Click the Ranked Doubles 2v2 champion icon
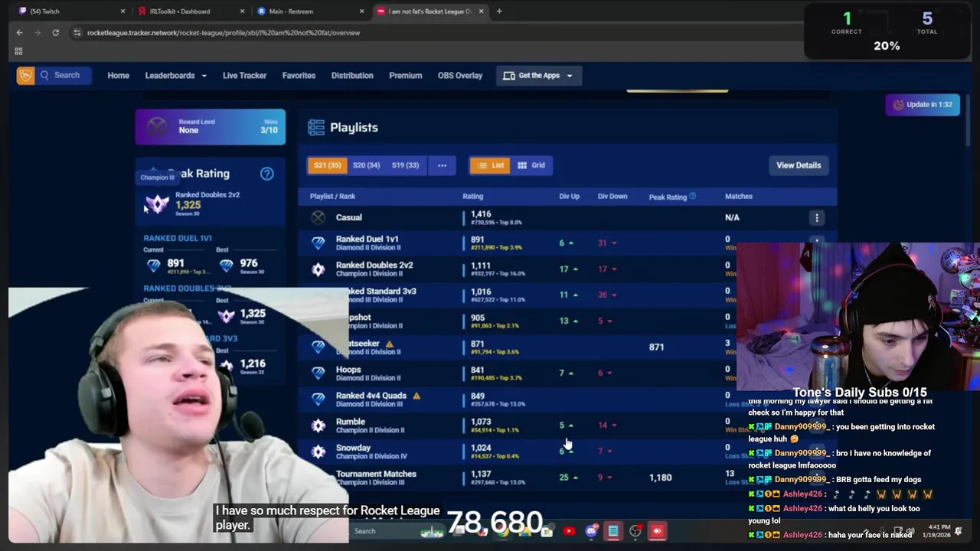This screenshot has height=551, width=980. click(x=318, y=269)
